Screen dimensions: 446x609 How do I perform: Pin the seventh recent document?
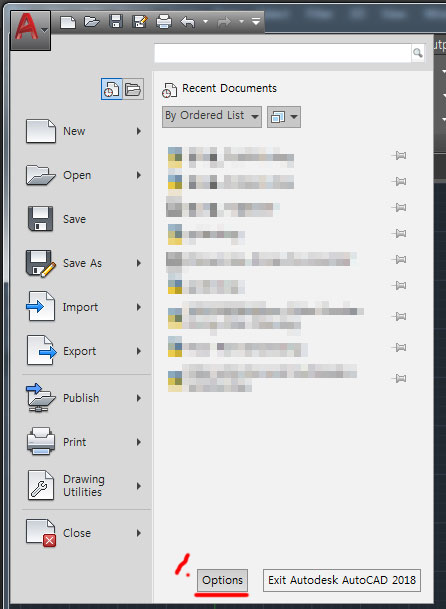tap(399, 317)
